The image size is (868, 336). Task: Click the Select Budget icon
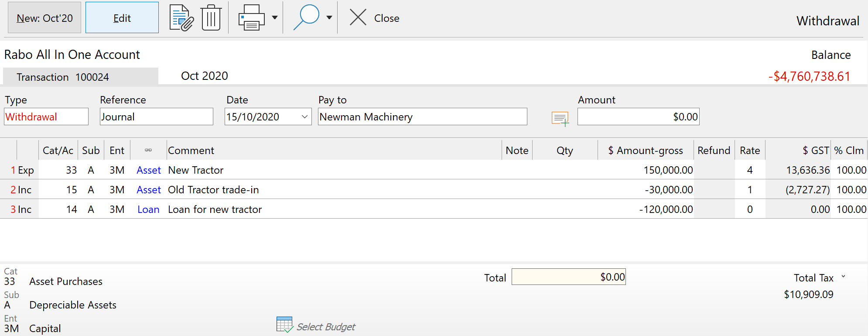coord(285,325)
